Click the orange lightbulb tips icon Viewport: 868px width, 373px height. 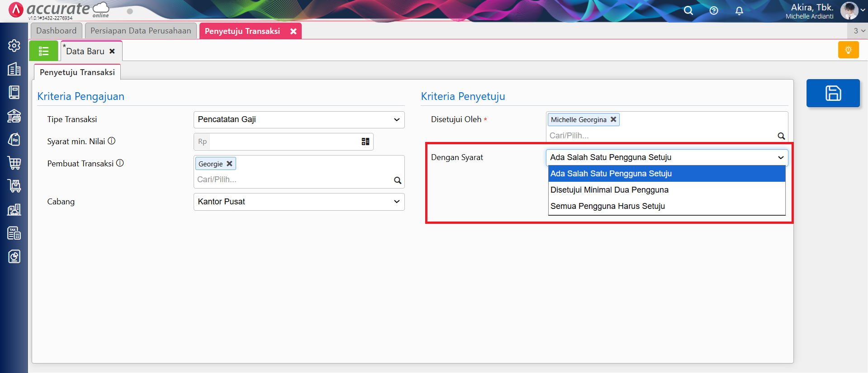848,50
